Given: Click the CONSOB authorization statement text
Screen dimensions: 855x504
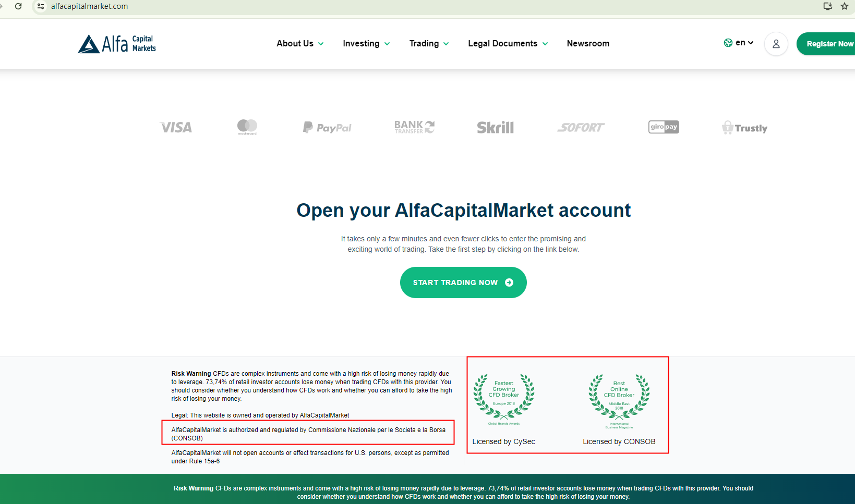Looking at the screenshot, I should [x=308, y=434].
